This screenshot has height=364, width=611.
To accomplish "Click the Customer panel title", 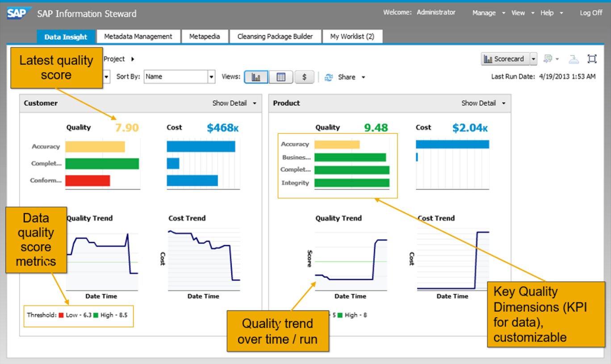I will pos(41,103).
